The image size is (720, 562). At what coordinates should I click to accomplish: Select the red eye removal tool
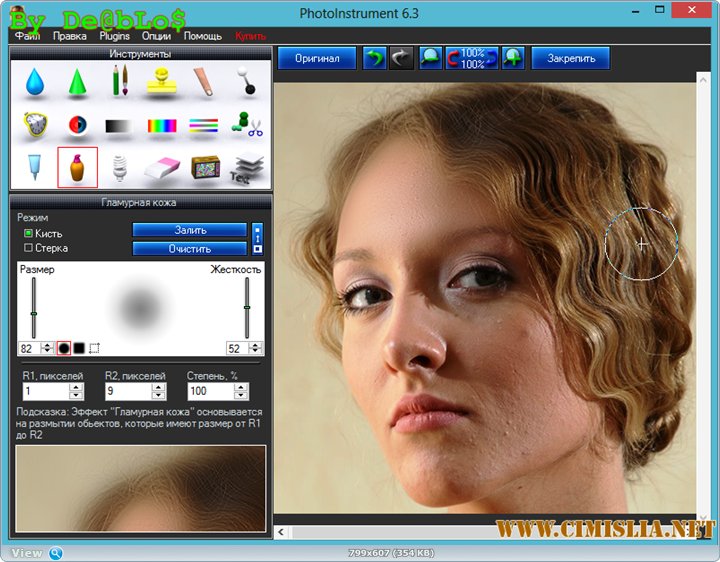78,125
